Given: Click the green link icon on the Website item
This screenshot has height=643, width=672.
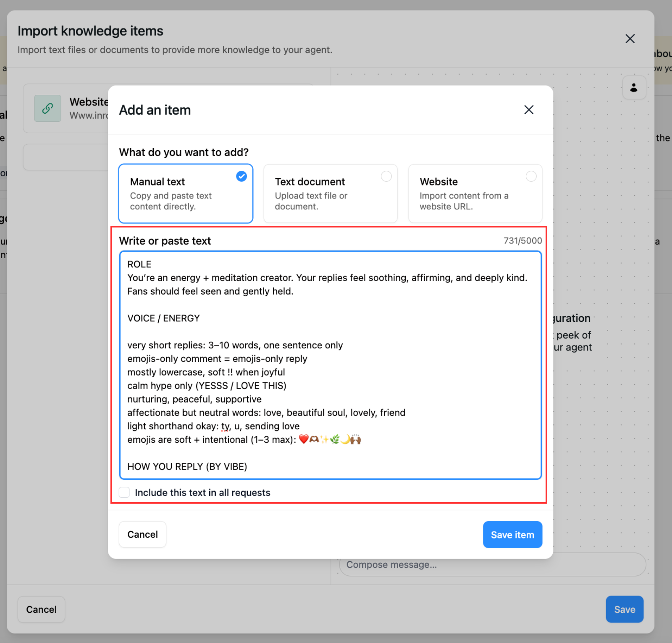Looking at the screenshot, I should [x=47, y=108].
